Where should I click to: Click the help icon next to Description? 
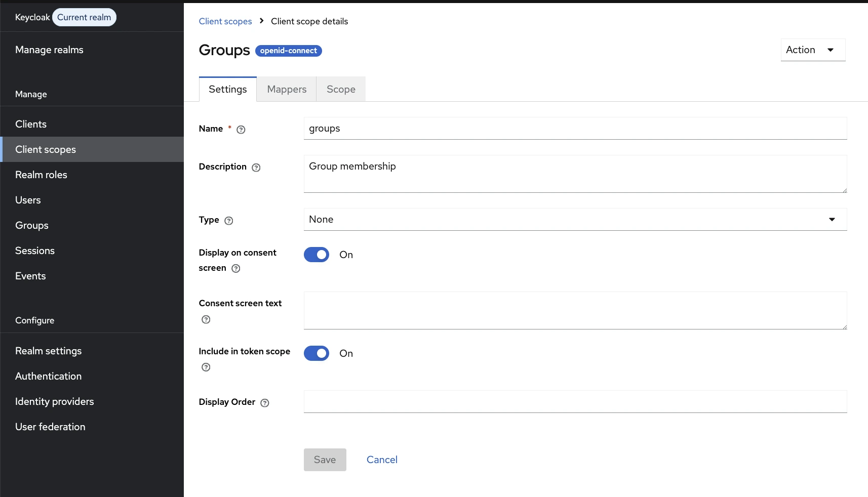pyautogui.click(x=256, y=168)
